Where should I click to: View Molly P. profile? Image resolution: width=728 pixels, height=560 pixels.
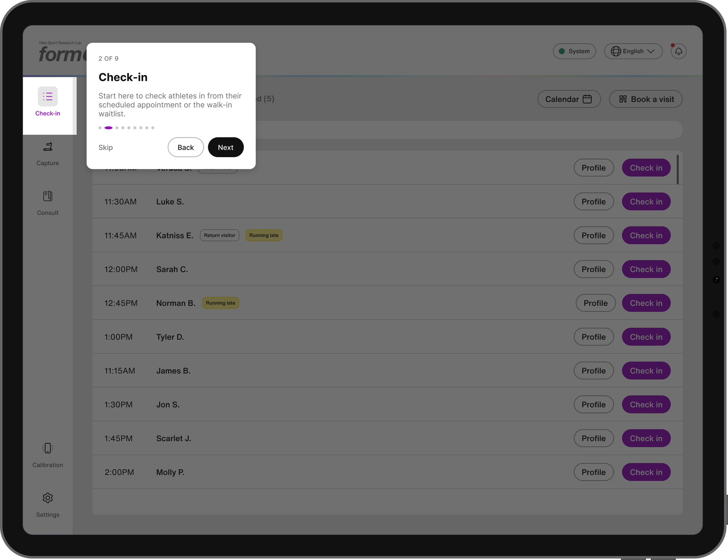593,472
